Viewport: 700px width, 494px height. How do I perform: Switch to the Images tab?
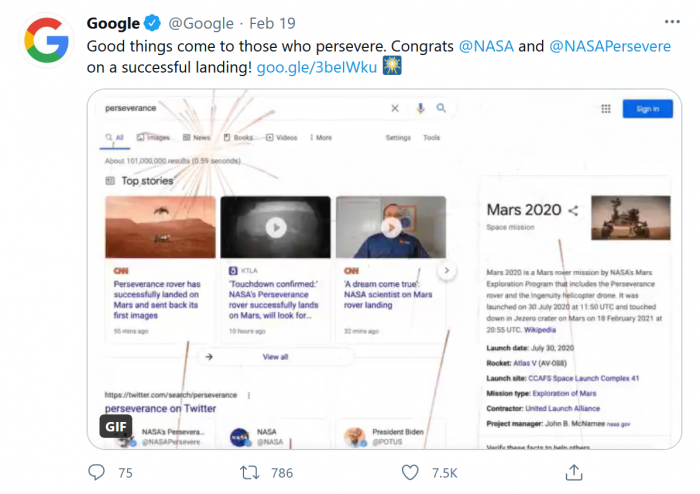coord(154,138)
